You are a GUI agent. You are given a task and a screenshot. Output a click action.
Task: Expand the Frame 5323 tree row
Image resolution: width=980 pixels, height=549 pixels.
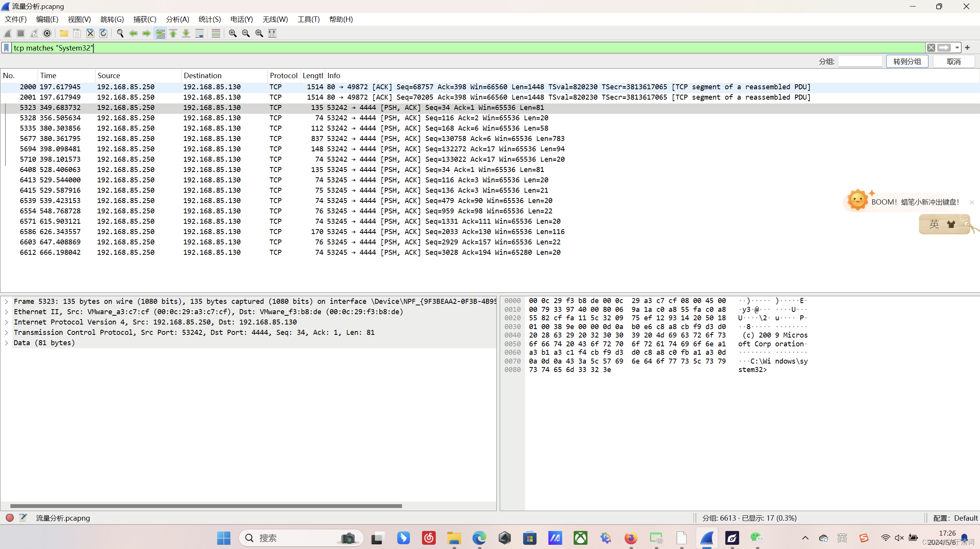[7, 302]
